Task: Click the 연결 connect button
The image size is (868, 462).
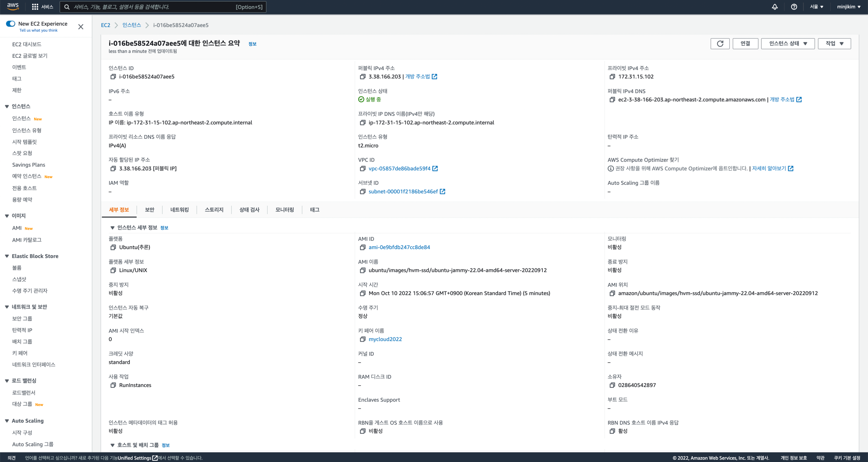Action: tap(745, 43)
